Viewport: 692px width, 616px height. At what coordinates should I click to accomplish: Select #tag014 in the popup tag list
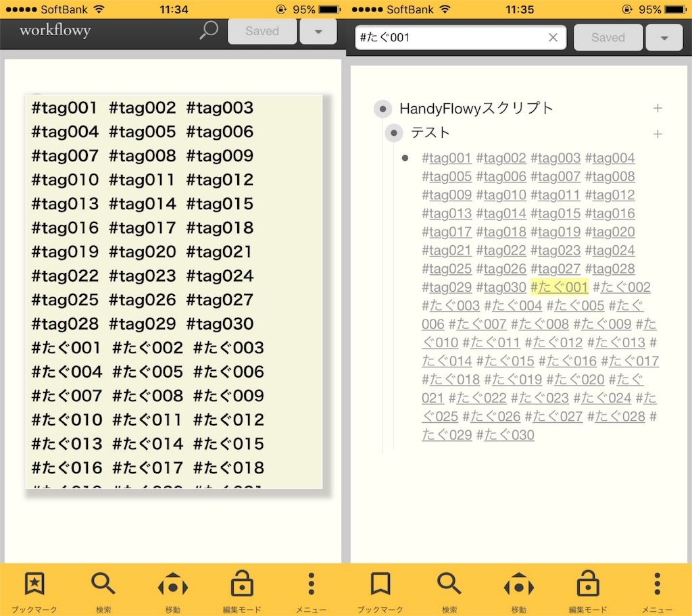tap(142, 203)
